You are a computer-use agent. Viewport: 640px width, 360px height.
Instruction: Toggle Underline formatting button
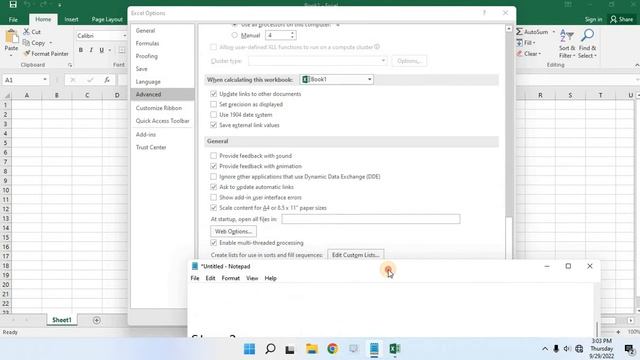[x=102, y=50]
